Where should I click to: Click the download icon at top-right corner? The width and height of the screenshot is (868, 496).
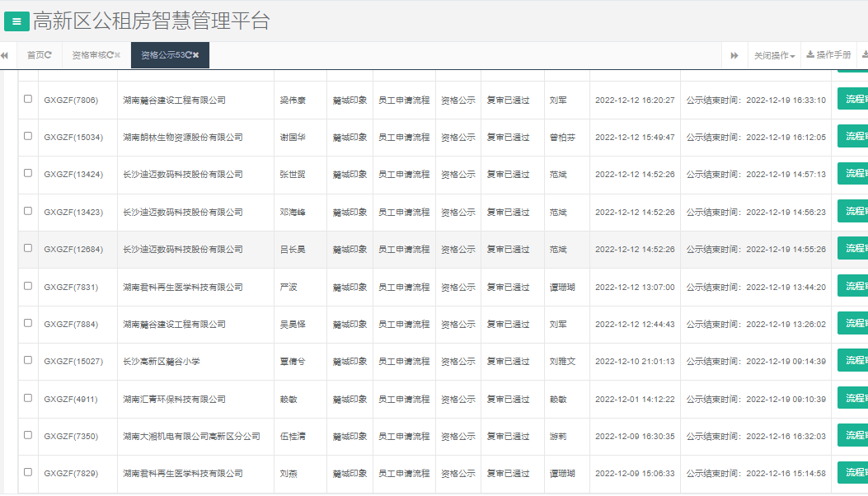[863, 55]
